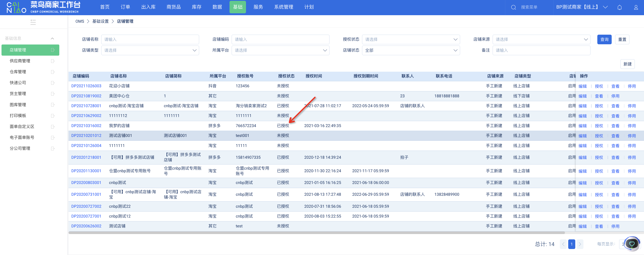The width and height of the screenshot is (644, 255).
Task: Open the user profile icon
Action: click(636, 7)
